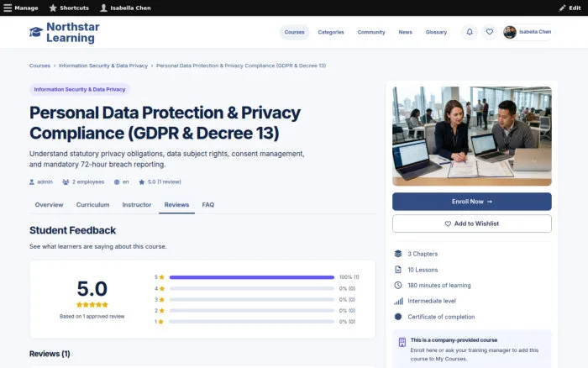Click "Intermediate level" text

[x=432, y=301]
